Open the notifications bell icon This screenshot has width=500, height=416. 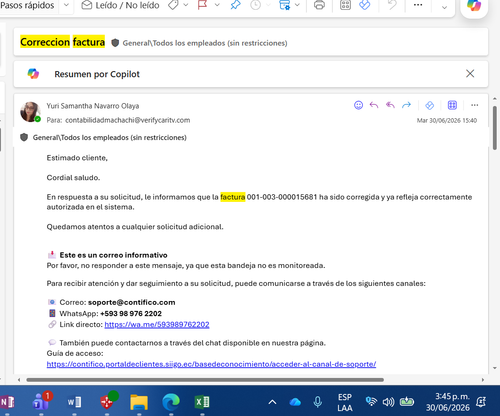[481, 402]
